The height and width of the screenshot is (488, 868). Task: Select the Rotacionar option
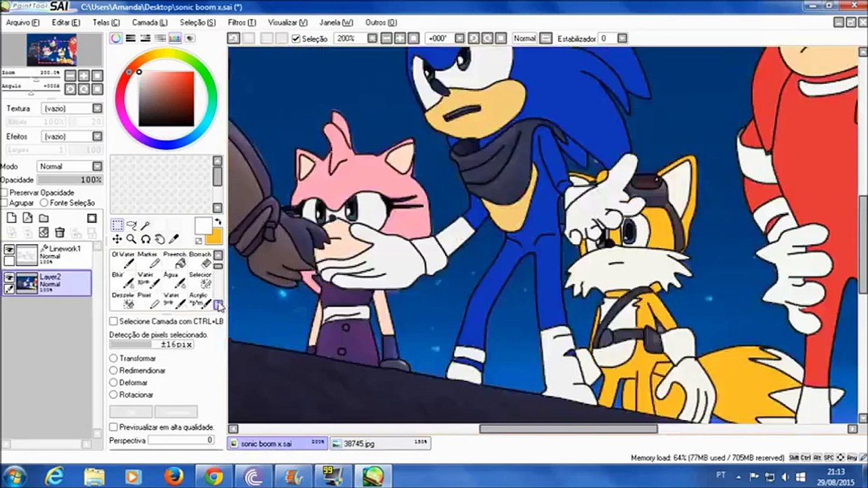[x=114, y=394]
